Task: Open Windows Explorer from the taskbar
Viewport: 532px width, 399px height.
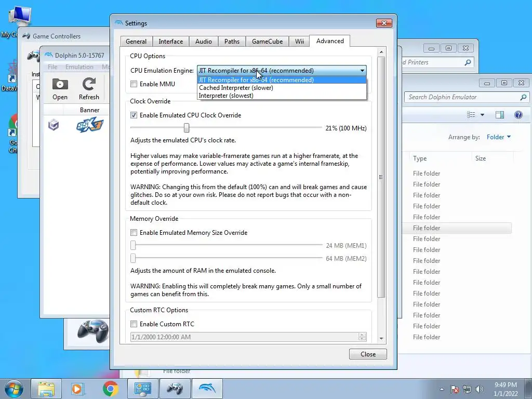Action: point(46,389)
